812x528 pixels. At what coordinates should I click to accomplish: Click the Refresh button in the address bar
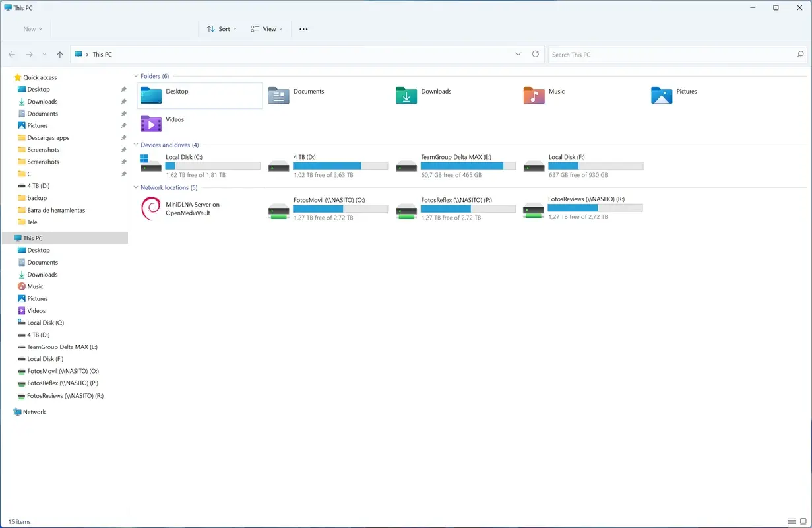click(x=535, y=54)
